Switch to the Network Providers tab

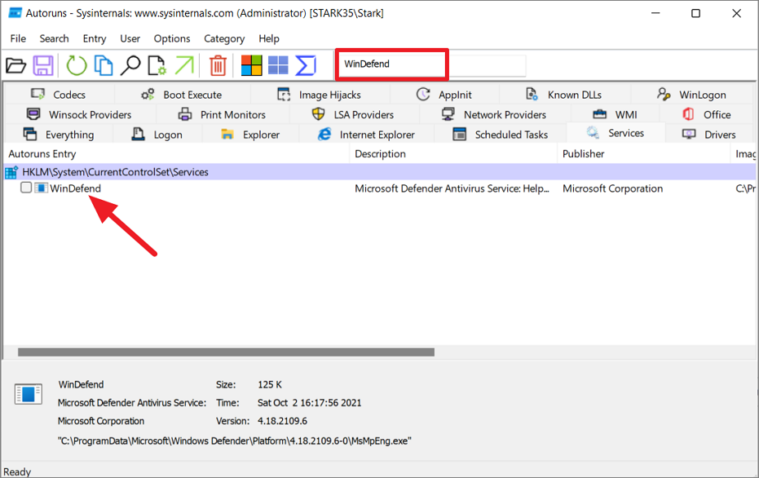[x=494, y=115]
